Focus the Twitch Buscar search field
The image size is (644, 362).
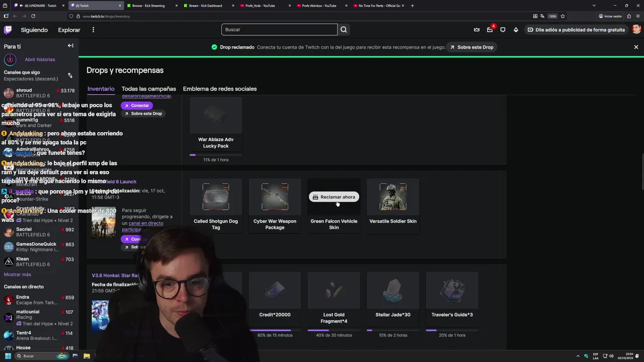279,30
